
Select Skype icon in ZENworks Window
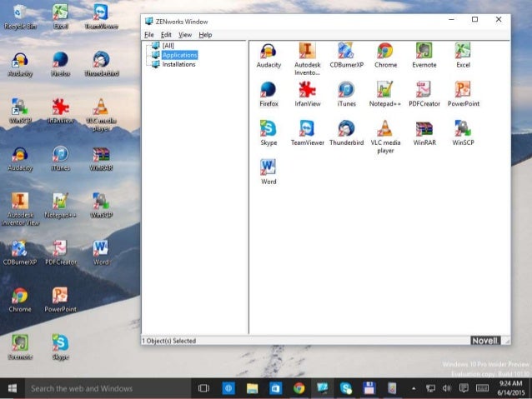(269, 133)
